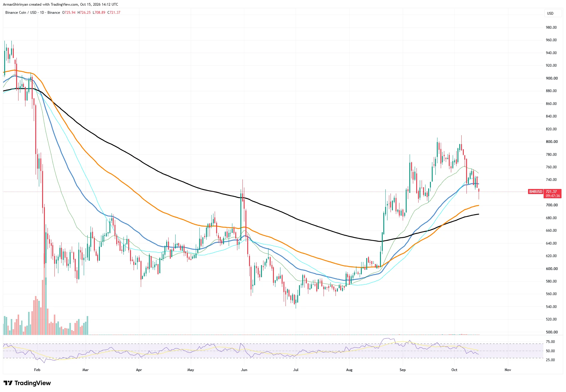Click the May label on time axis
The height and width of the screenshot is (392, 566).
click(x=190, y=370)
